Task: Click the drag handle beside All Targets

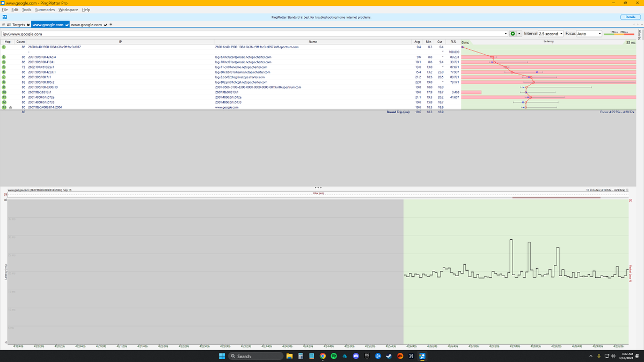Action: tap(3, 25)
